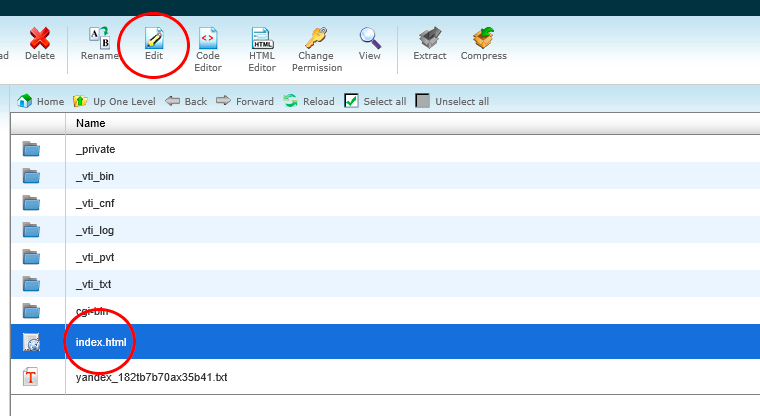Click the _vti_bin folder icon
The height and width of the screenshot is (416, 760).
31,176
